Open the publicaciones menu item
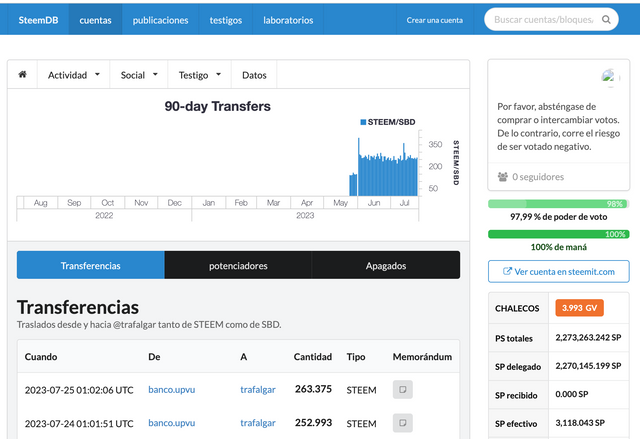The height and width of the screenshot is (439, 640). tap(160, 20)
